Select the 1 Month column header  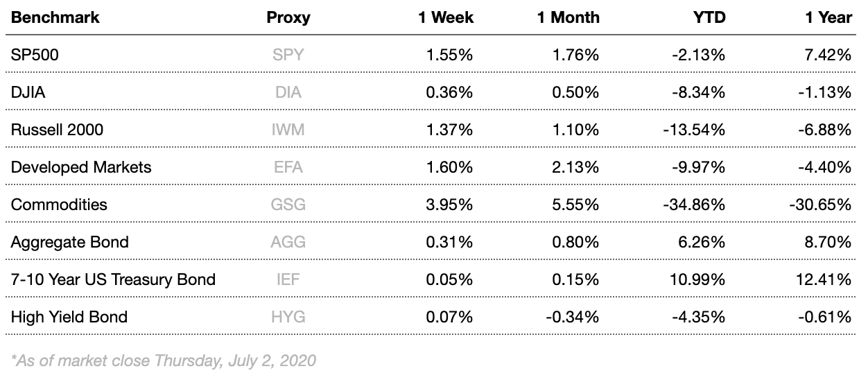click(x=568, y=18)
